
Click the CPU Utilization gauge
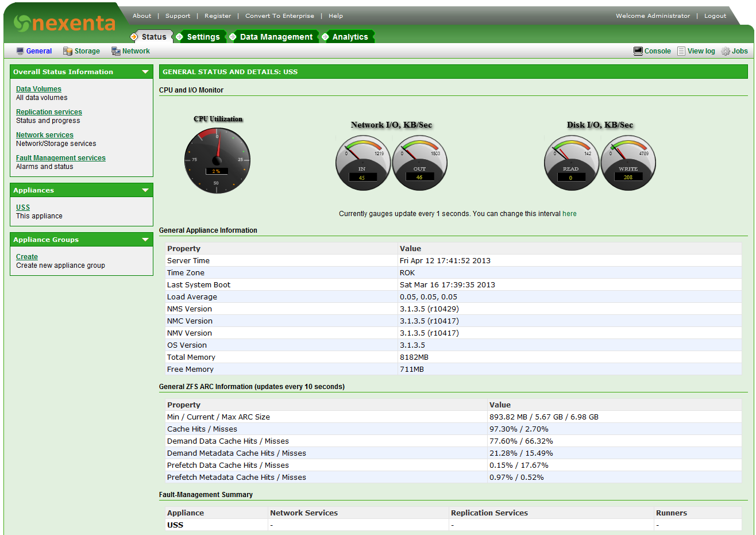pos(217,160)
